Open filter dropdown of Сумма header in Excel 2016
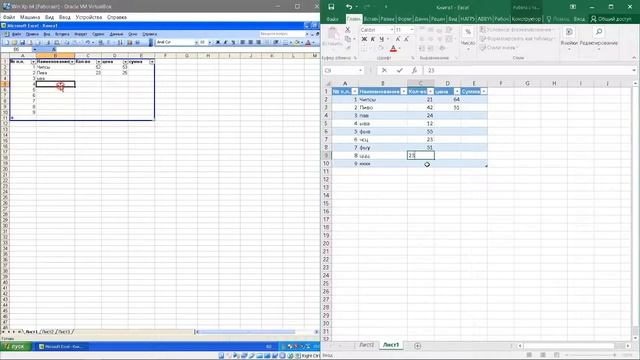Viewport: 640px width, 360px height. click(484, 91)
